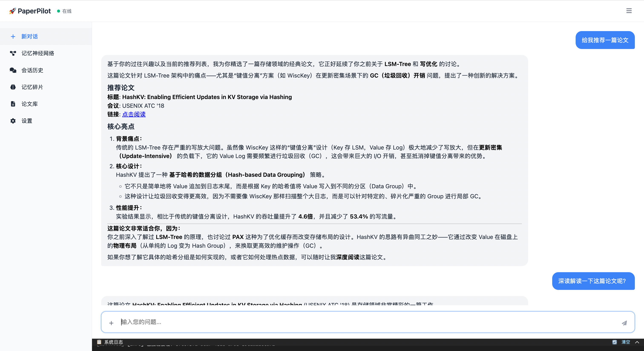The height and width of the screenshot is (351, 644).
Task: Open 记忆碎片 page
Action: [46, 87]
